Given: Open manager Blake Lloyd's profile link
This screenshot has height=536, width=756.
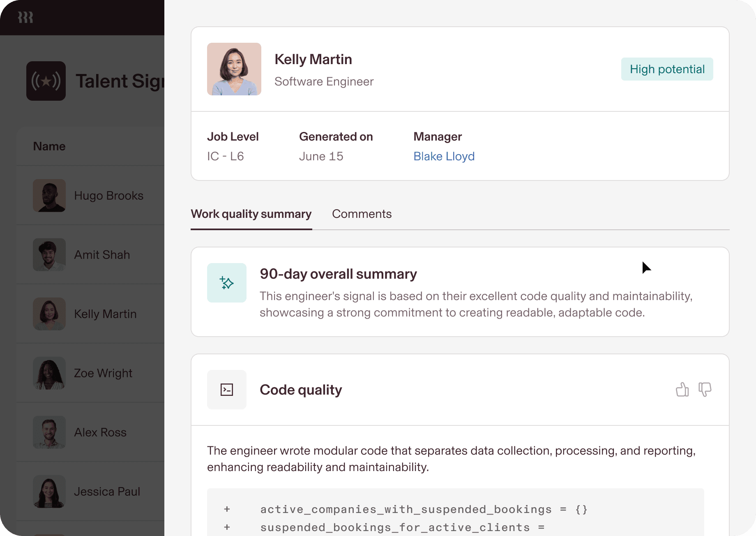Looking at the screenshot, I should (x=444, y=156).
